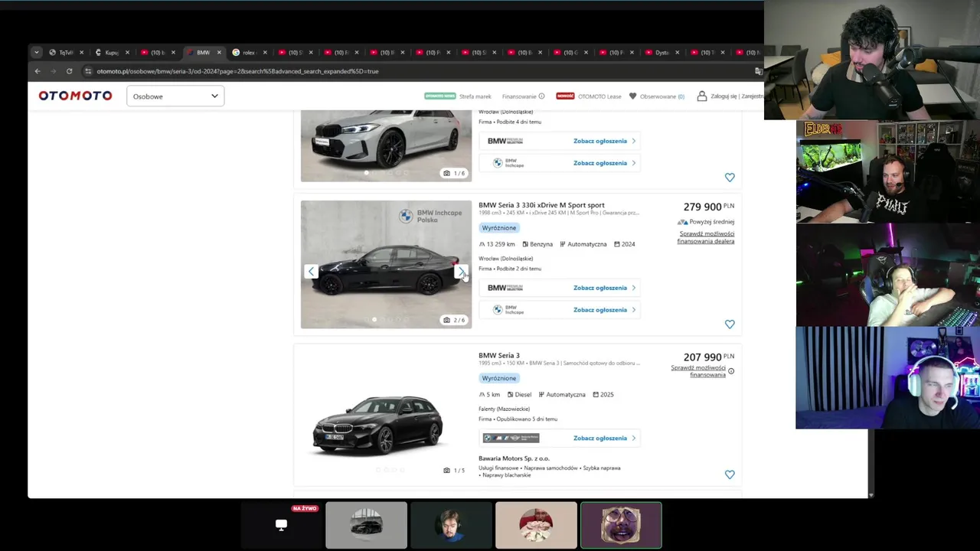Open the Finansowanie menu
The width and height of the screenshot is (980, 551).
(519, 96)
